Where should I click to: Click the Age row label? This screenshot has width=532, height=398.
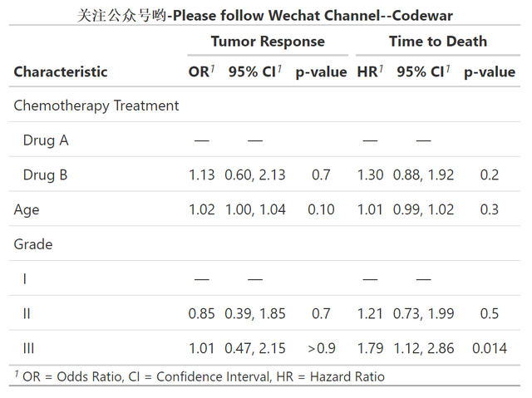[25, 209]
